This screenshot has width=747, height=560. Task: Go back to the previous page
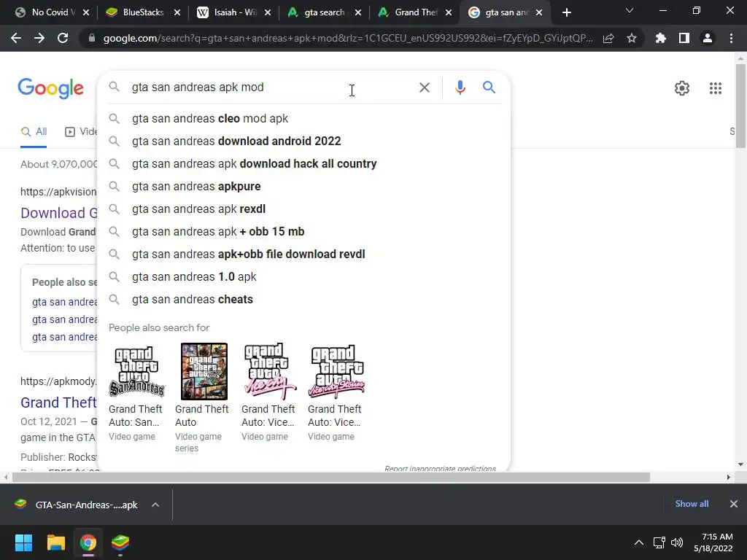16,38
